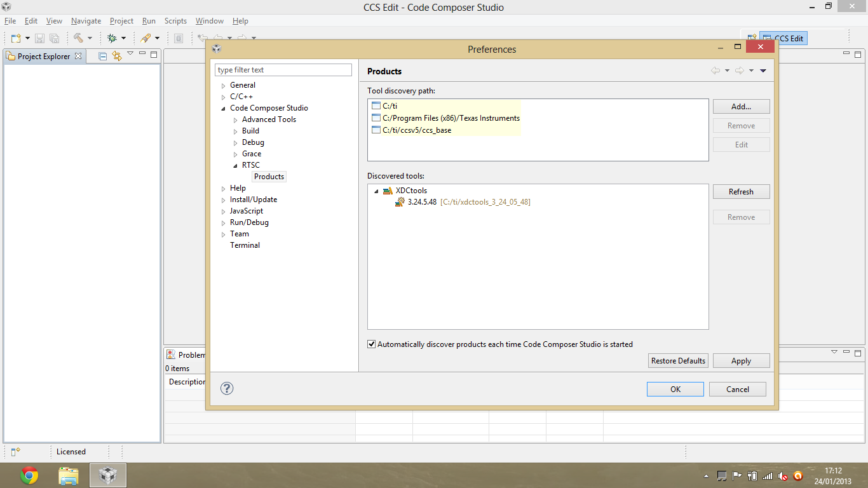
Task: Minimize the Project Explorer view
Action: coord(142,55)
